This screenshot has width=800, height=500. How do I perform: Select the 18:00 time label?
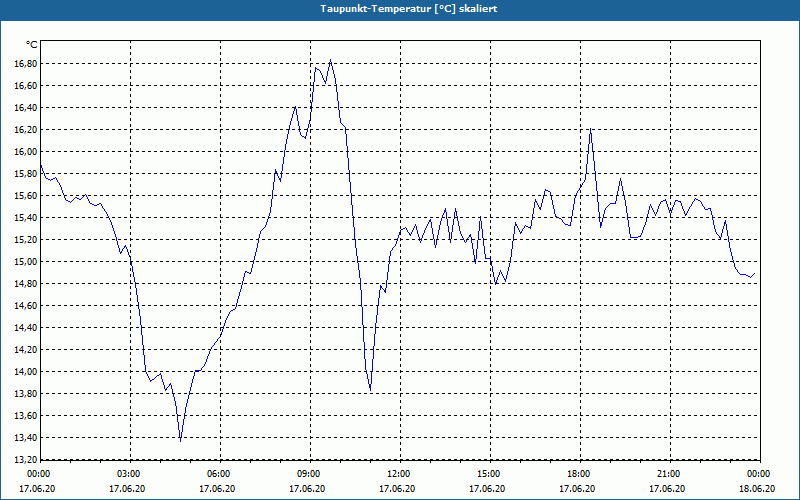point(580,474)
